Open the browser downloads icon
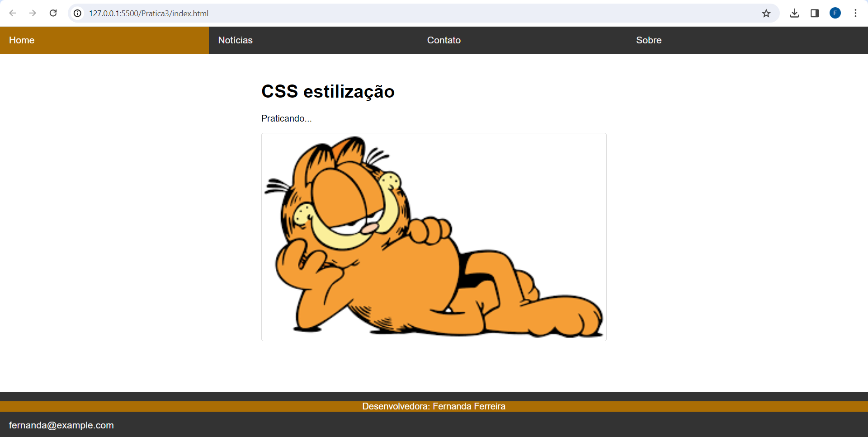The image size is (868, 437). click(x=794, y=13)
